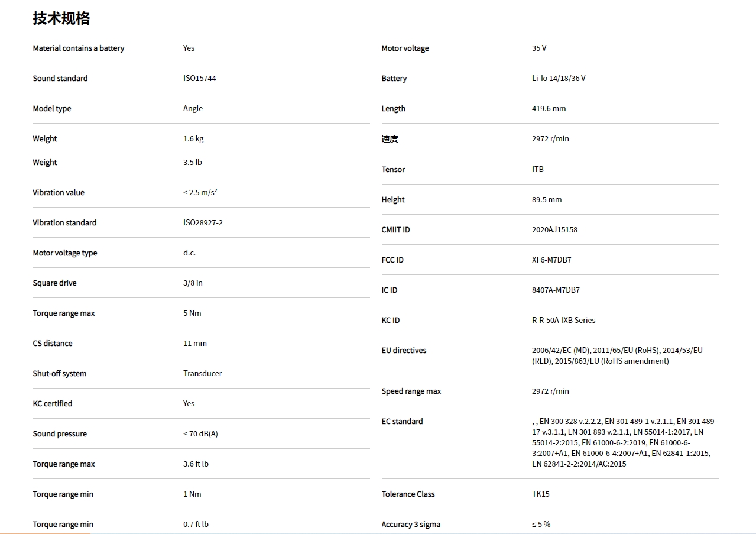Select the Tolerance Class TK15 value
This screenshot has width=756, height=534.
[541, 494]
